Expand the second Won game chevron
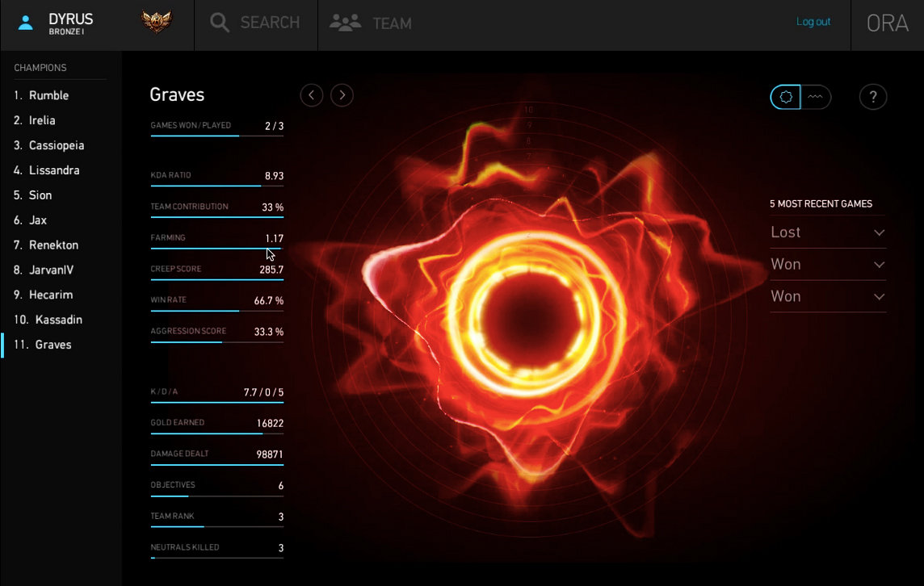Screen dimensions: 924x586 (879, 297)
